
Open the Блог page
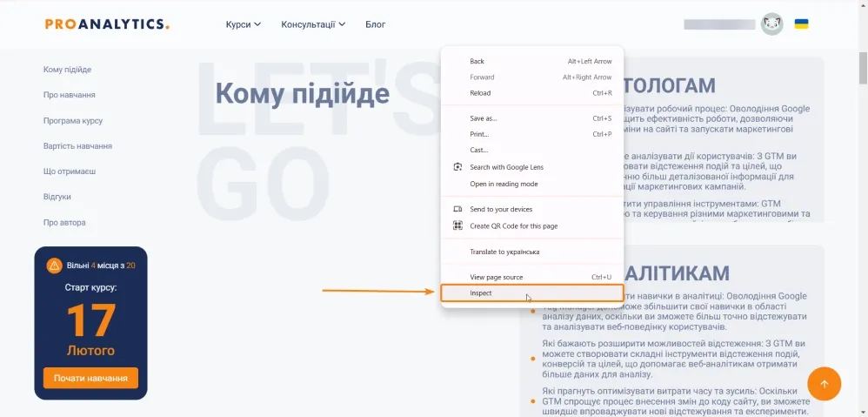click(376, 24)
